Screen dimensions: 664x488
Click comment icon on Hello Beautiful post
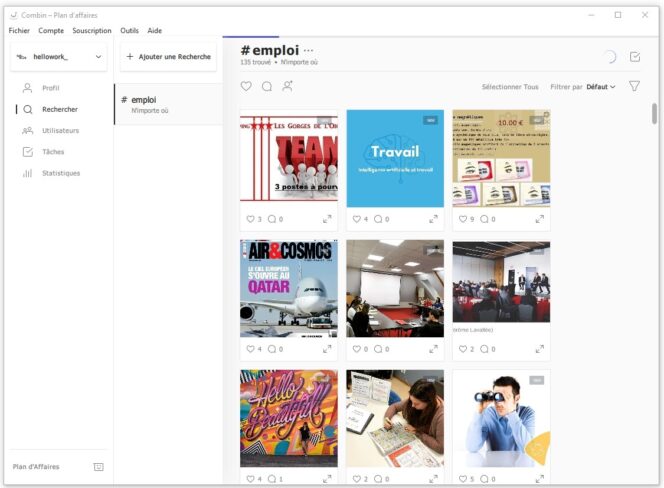click(x=271, y=479)
